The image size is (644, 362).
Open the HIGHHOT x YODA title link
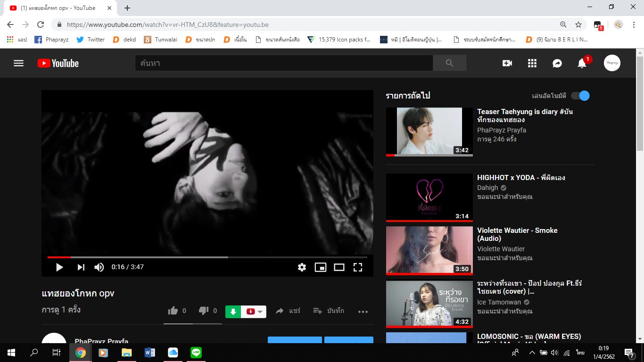pyautogui.click(x=521, y=178)
